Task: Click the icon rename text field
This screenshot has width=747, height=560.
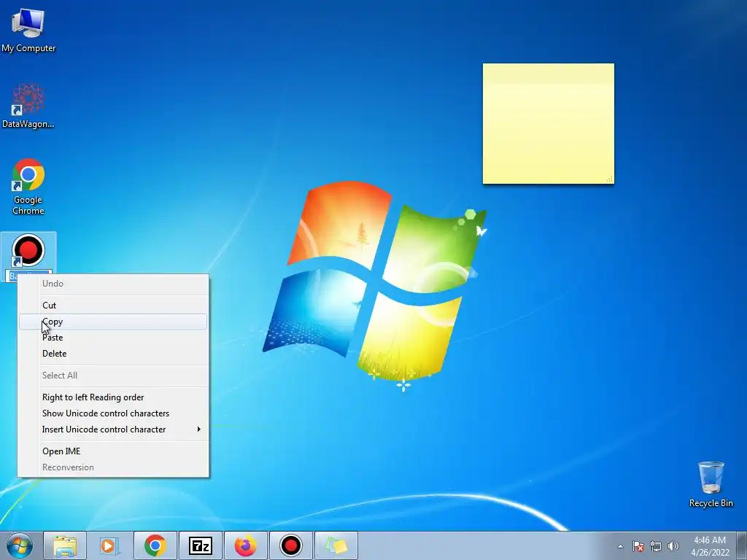Action: pos(28,276)
